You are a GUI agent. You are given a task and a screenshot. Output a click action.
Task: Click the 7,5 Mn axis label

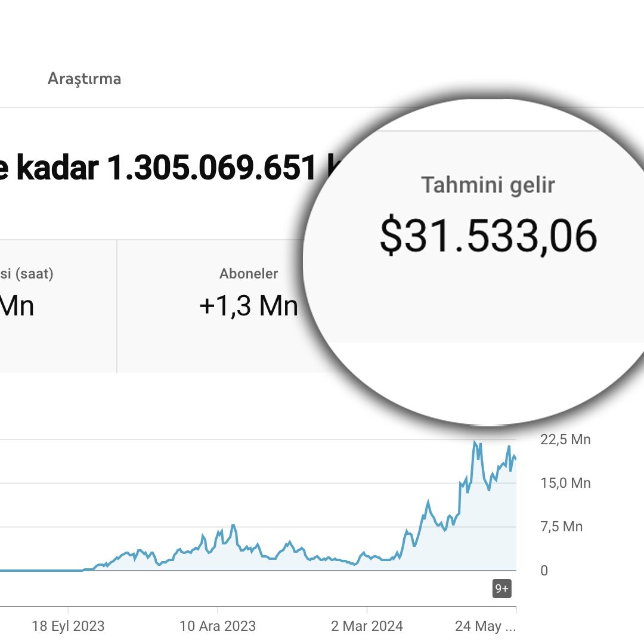562,527
